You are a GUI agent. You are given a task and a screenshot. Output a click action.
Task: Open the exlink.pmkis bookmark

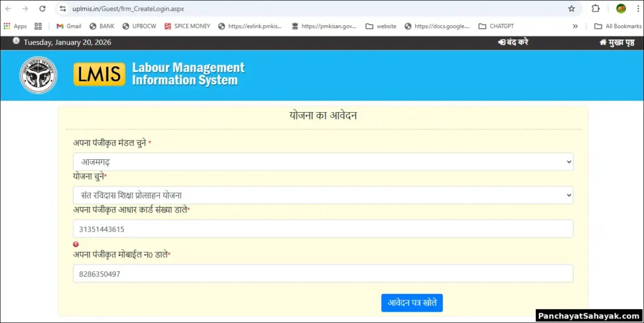[250, 26]
